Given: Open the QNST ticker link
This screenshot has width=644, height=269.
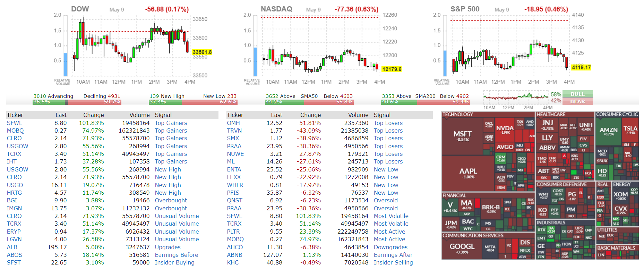Looking at the screenshot, I should [x=235, y=200].
